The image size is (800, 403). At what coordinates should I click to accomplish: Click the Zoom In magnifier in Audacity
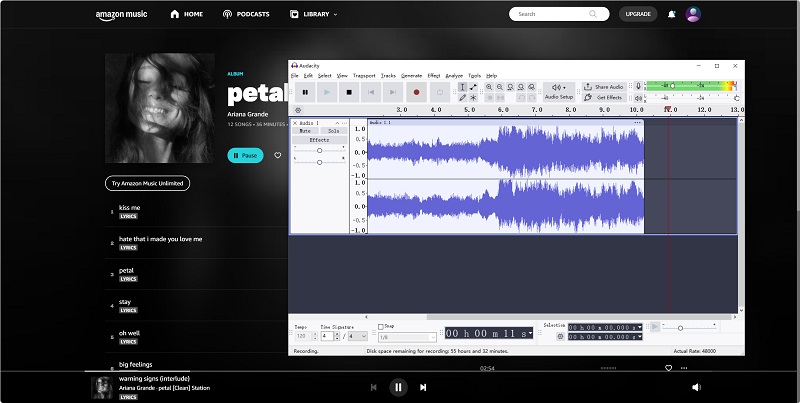(489, 87)
